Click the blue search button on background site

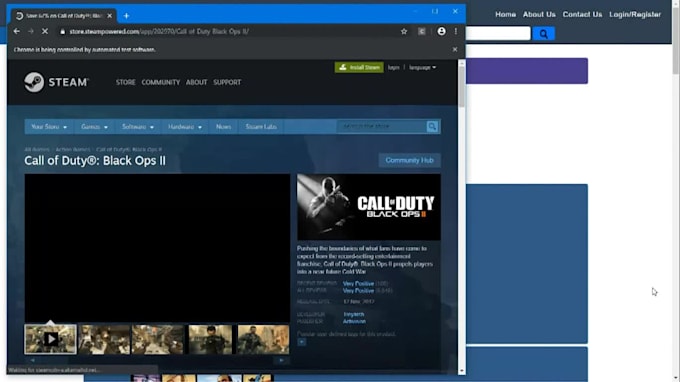click(543, 33)
